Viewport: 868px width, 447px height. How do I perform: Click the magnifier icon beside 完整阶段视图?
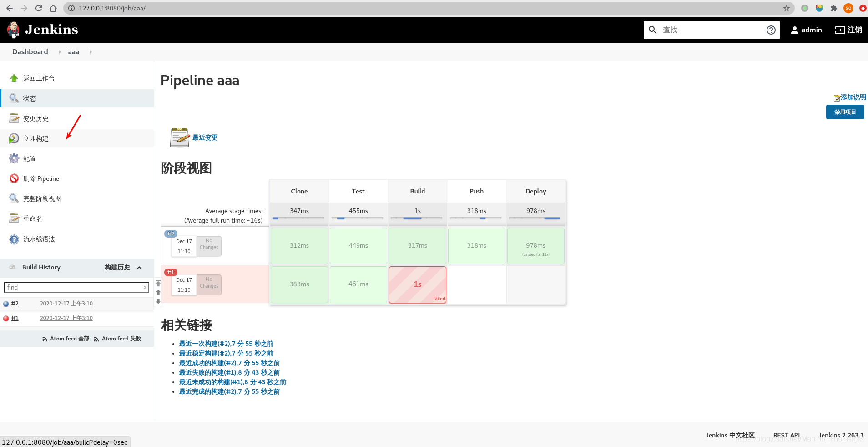[x=14, y=198]
